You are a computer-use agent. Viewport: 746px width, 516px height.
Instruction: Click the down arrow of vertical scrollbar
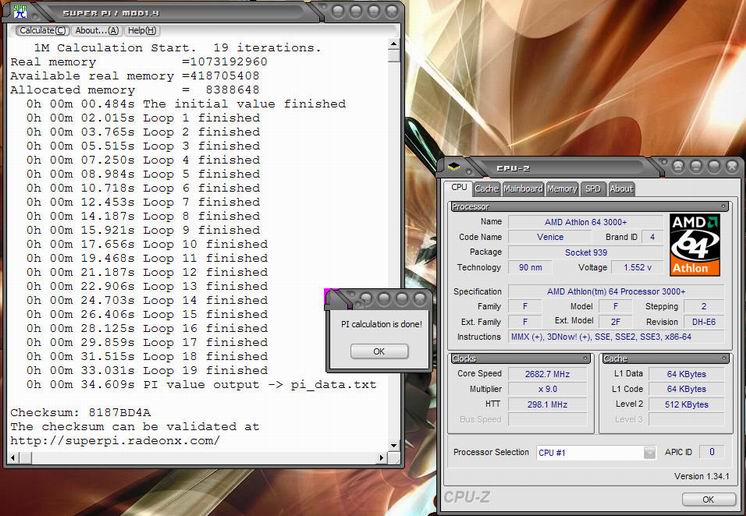pyautogui.click(x=393, y=446)
